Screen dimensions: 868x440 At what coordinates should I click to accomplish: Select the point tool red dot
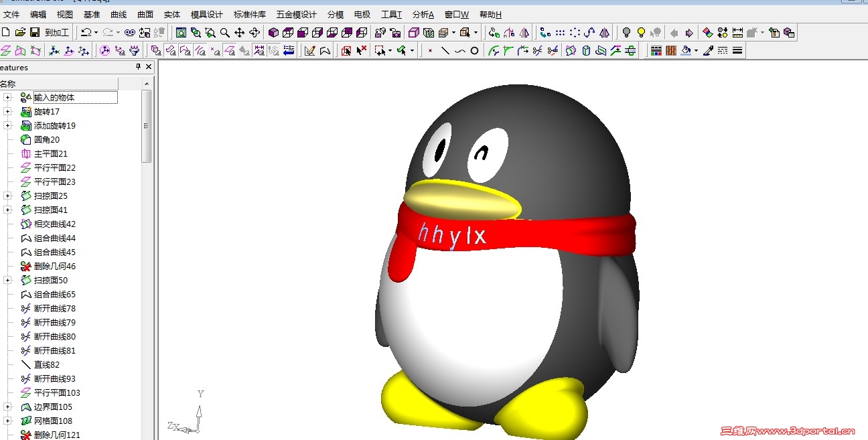(x=430, y=50)
